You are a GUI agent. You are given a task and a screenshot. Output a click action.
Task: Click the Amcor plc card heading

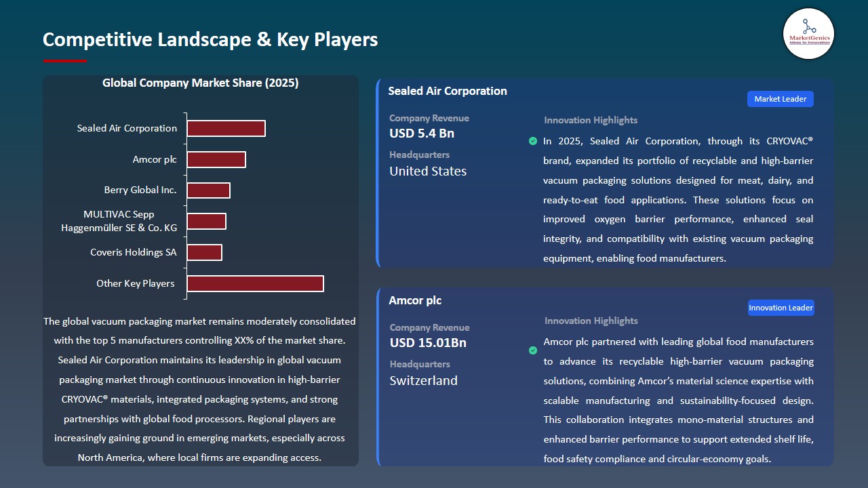pos(414,300)
